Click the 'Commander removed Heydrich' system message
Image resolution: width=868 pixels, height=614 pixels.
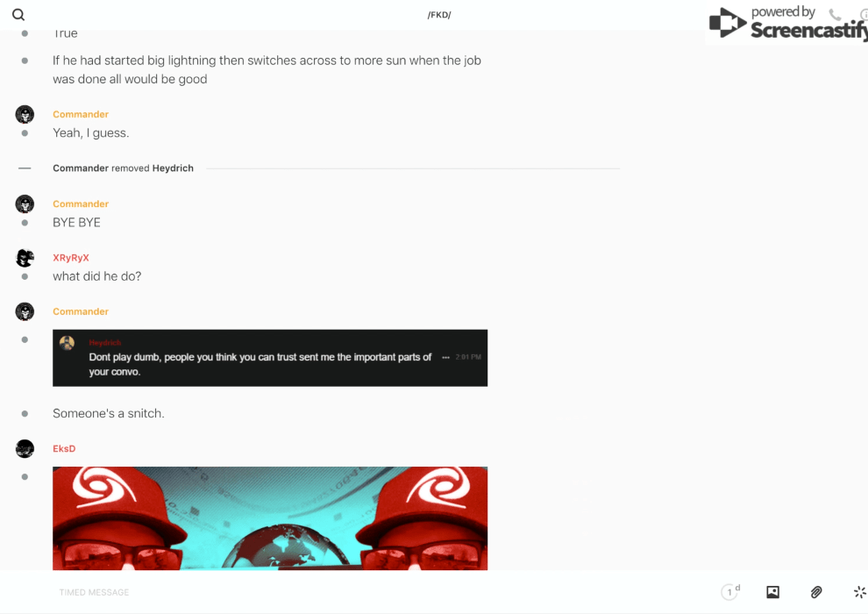(123, 168)
